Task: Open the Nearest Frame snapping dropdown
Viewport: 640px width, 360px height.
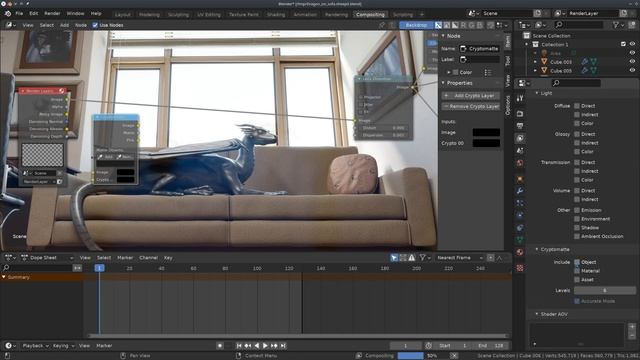Action: coord(459,258)
